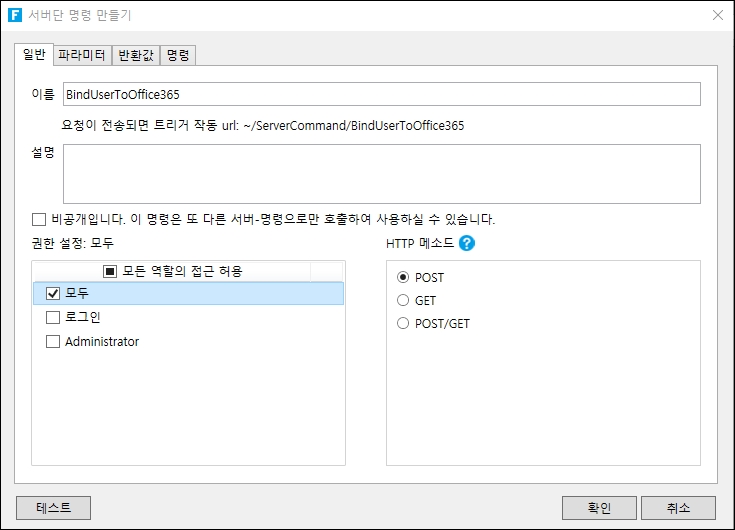Confirm with the 확인 button

pos(599,507)
